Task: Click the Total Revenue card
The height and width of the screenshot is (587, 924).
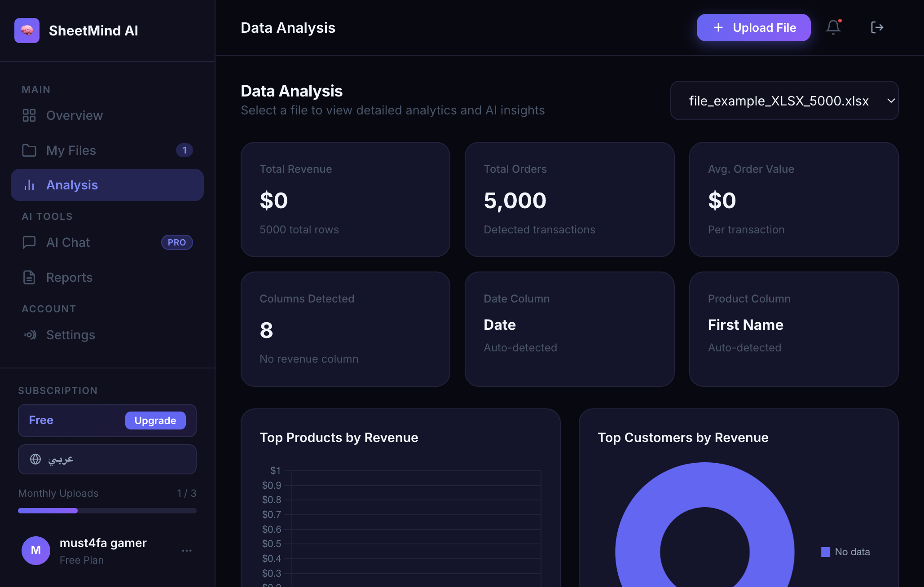Action: coord(345,199)
